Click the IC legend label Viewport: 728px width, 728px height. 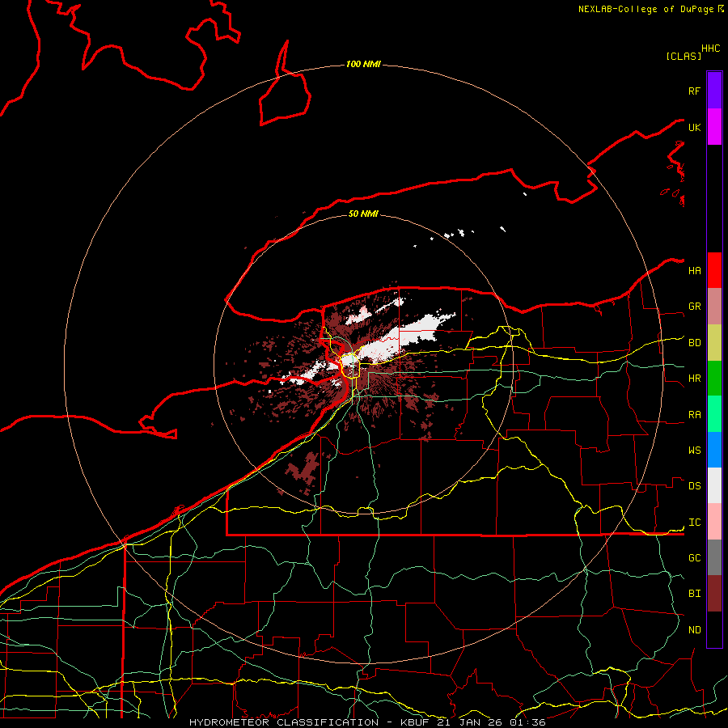(694, 523)
